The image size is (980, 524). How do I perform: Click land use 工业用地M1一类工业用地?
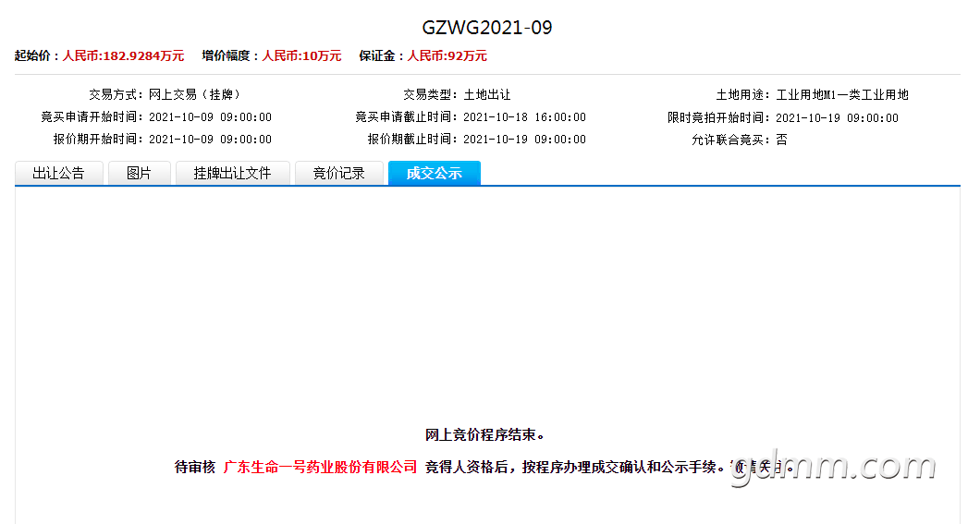(842, 94)
